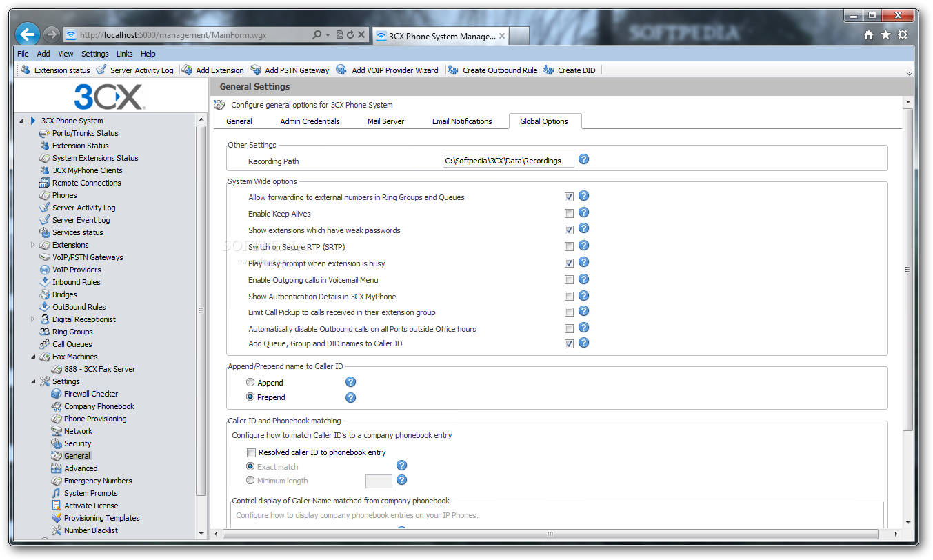Open Inbound Rules node
The image size is (933, 560).
(x=76, y=282)
